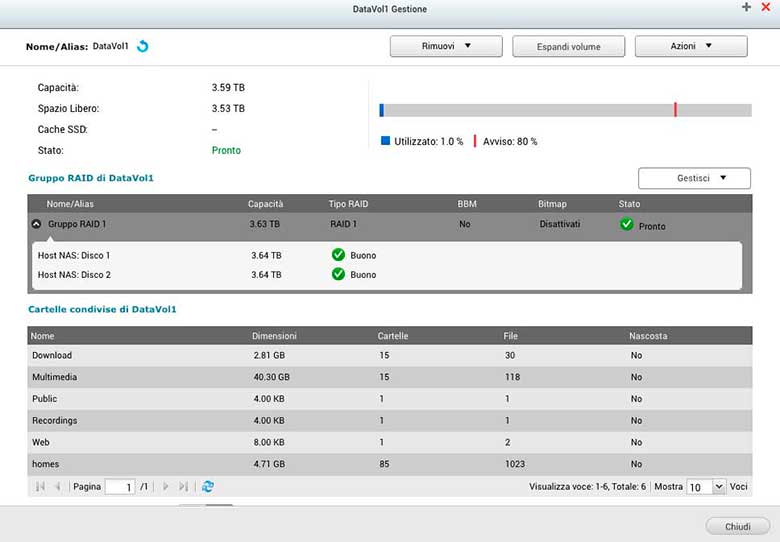Open the Rimuovi dropdown
This screenshot has height=542, width=780.
pyautogui.click(x=446, y=46)
